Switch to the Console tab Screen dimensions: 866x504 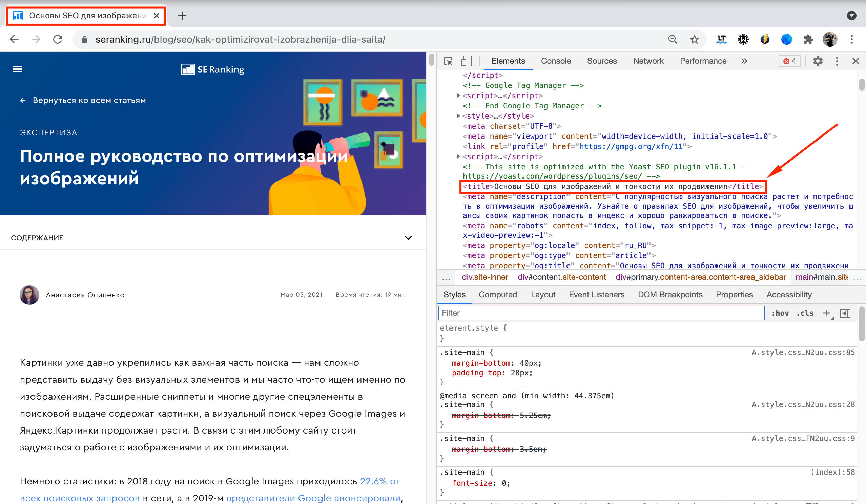coord(556,61)
